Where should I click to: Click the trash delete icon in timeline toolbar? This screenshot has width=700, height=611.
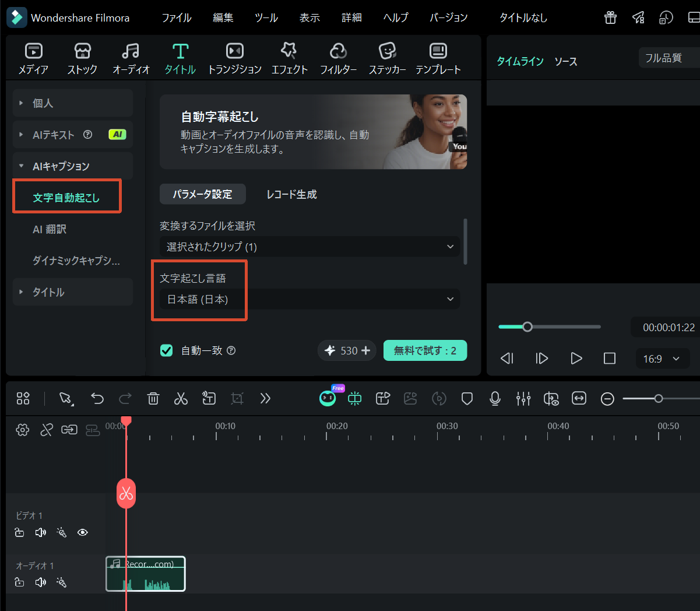click(x=153, y=398)
